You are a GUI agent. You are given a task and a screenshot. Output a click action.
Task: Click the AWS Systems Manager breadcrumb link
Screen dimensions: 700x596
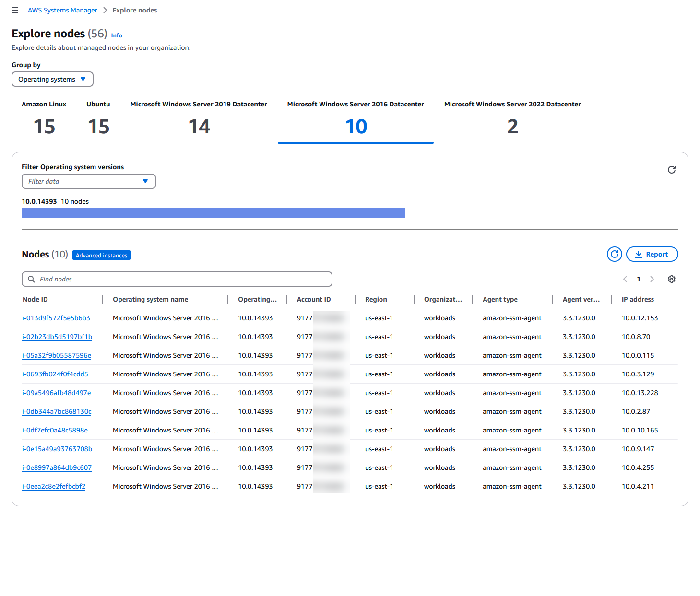point(62,10)
